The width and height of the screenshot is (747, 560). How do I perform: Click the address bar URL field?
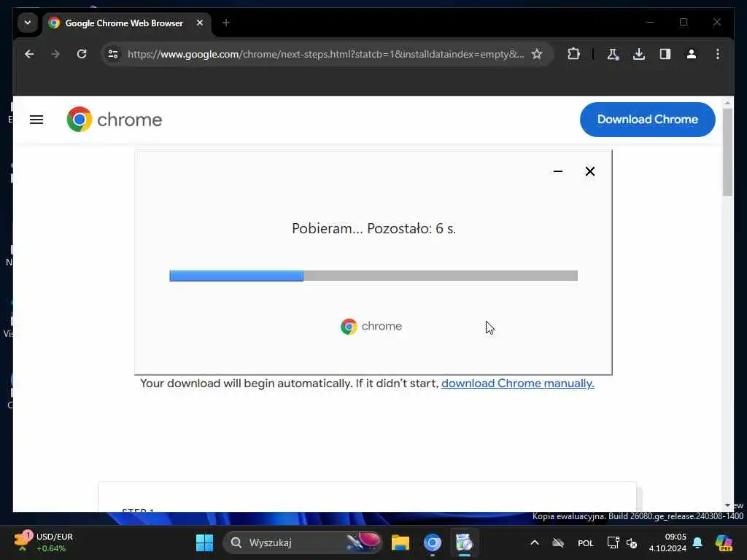pyautogui.click(x=326, y=54)
